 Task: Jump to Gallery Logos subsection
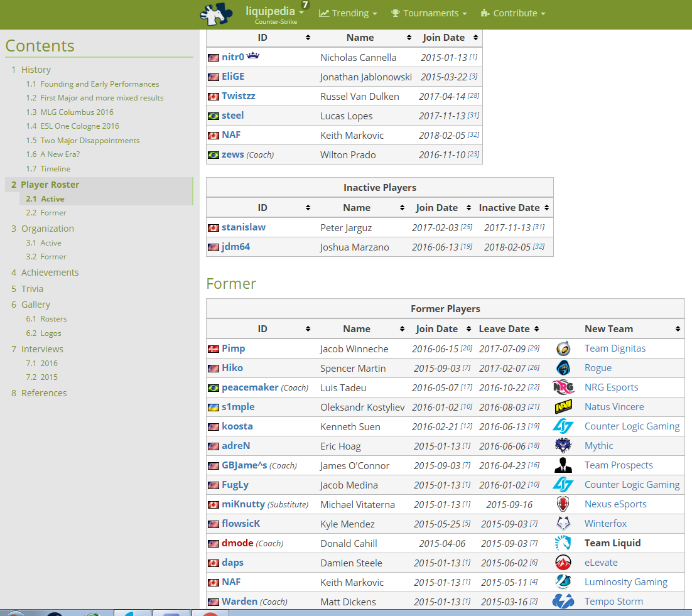pos(51,333)
